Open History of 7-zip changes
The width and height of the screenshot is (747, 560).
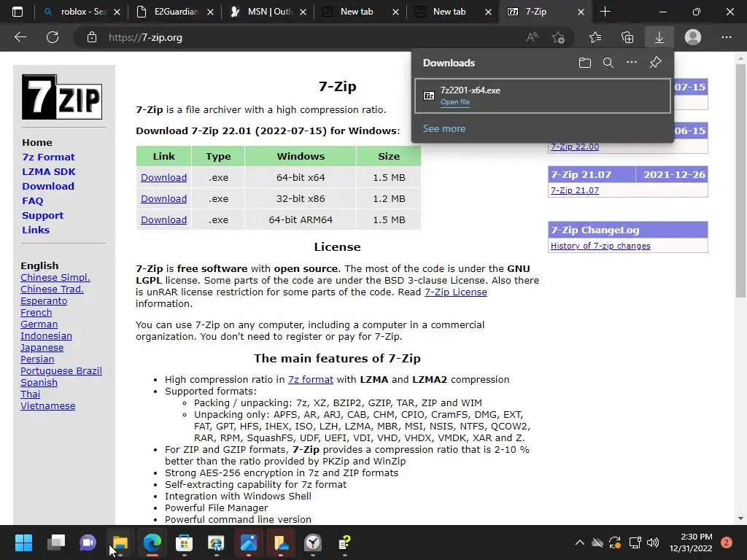(600, 246)
